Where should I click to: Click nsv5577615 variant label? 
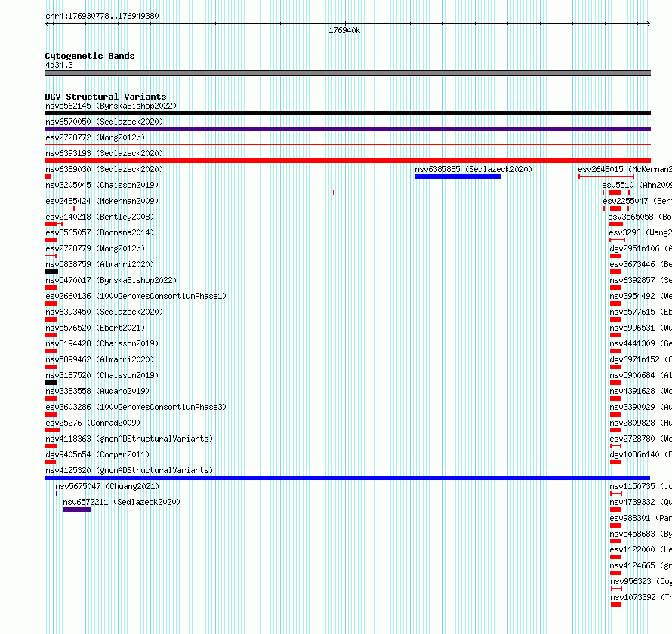[641, 312]
